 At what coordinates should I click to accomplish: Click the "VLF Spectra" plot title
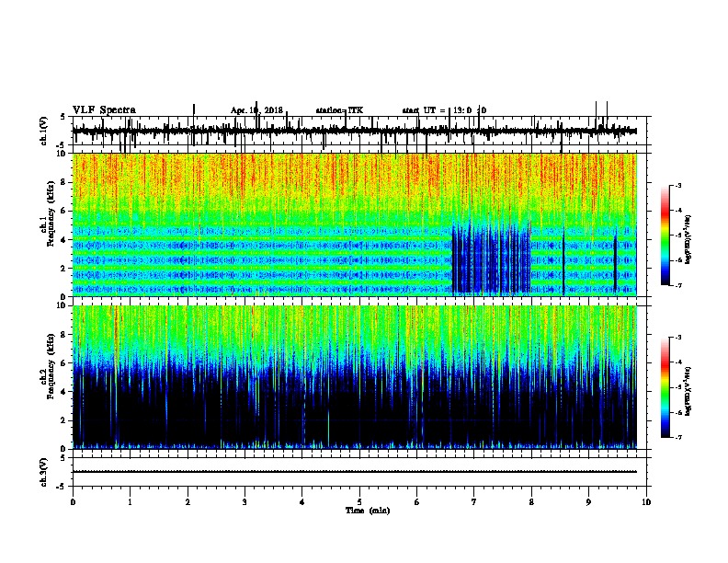104,110
